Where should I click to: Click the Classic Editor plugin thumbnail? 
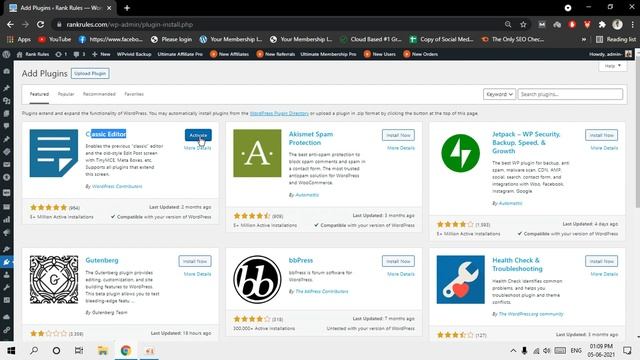tap(54, 153)
